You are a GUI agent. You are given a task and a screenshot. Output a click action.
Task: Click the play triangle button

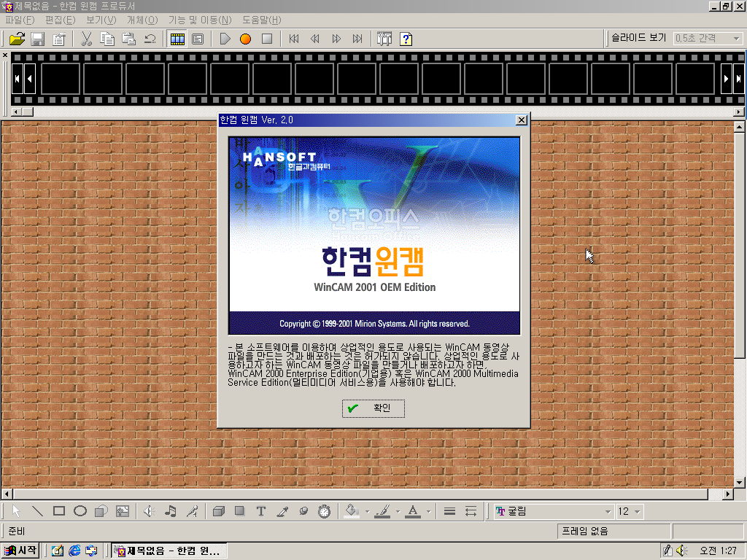click(225, 39)
